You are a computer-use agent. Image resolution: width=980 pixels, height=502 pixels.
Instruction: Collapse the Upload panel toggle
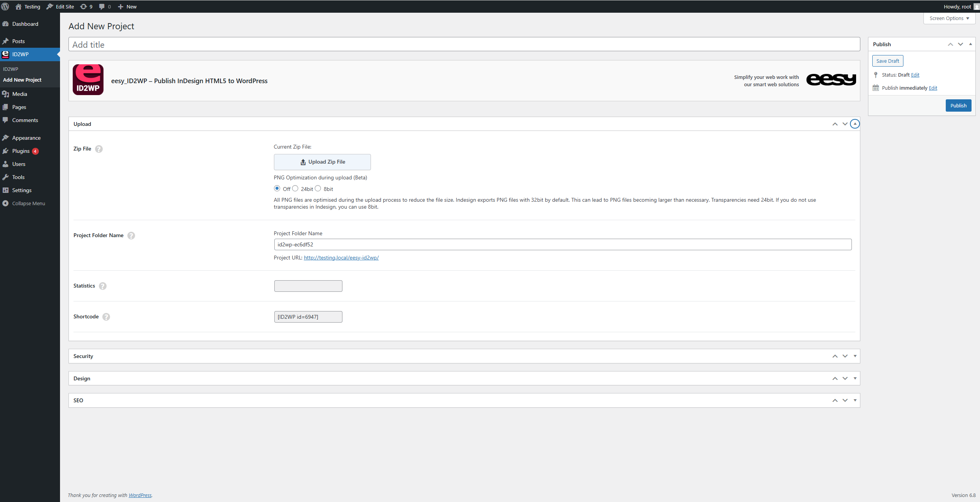coord(855,124)
